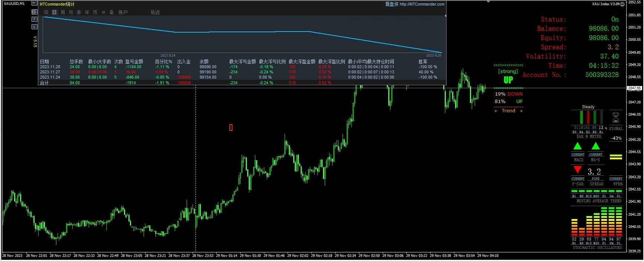Open the 备 notes tab
The height and width of the screenshot is (262, 644).
click(x=111, y=12)
